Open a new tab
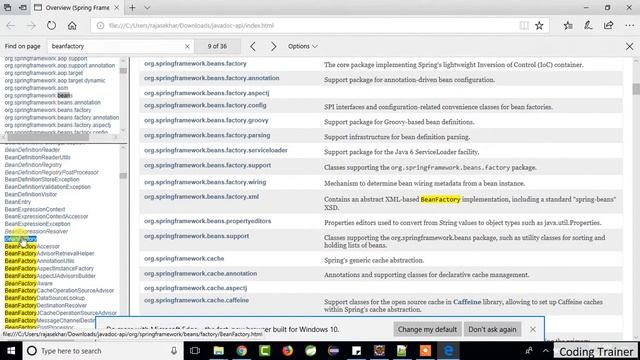 [132, 7]
